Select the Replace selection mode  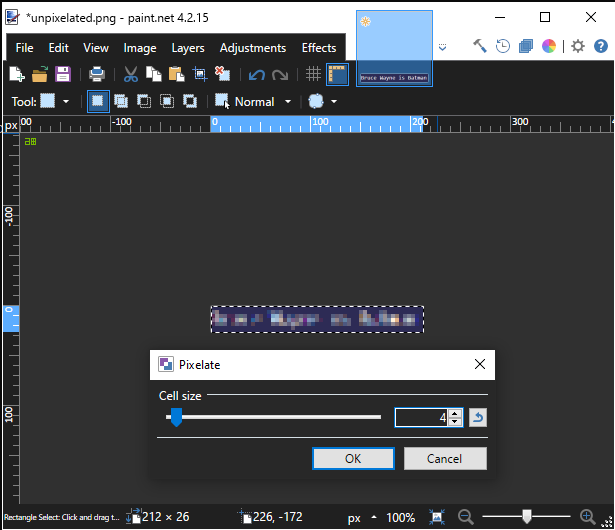click(x=98, y=101)
